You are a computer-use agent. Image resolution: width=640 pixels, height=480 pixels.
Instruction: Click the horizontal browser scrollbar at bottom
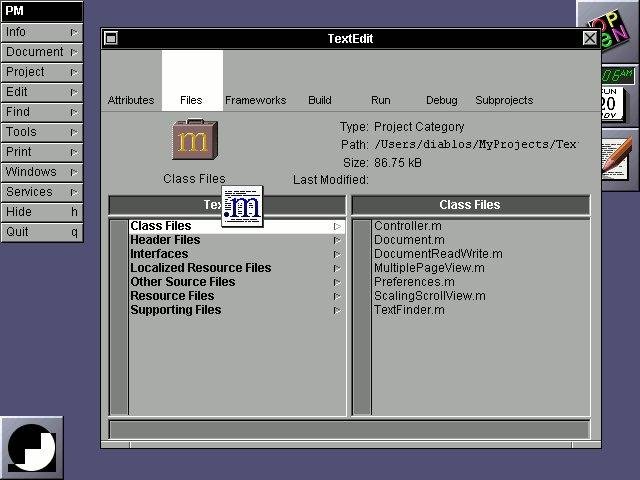click(x=349, y=429)
